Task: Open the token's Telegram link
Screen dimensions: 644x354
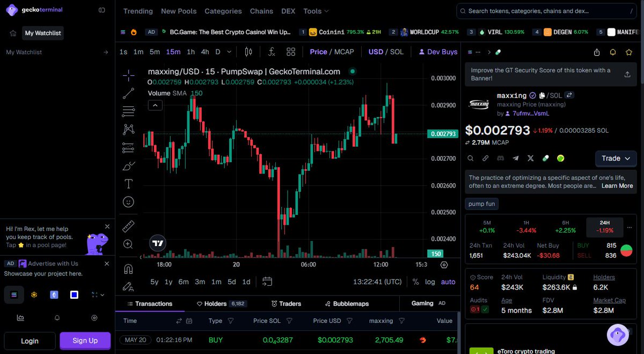Action: pos(516,158)
